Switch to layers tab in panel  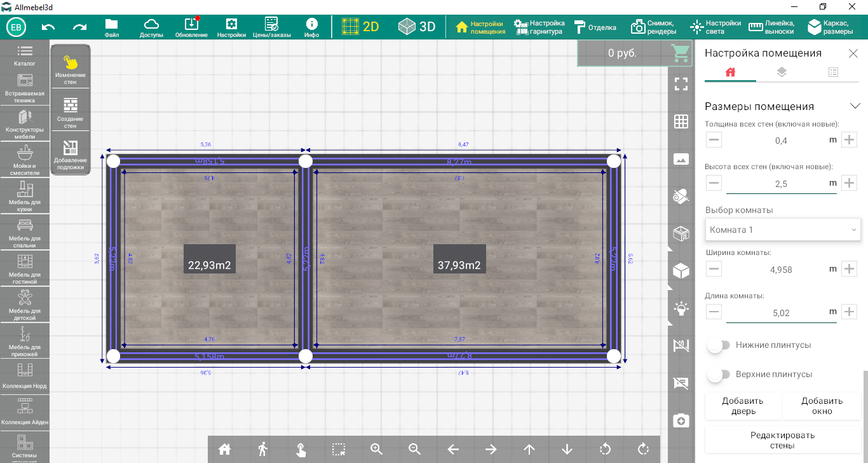point(782,73)
